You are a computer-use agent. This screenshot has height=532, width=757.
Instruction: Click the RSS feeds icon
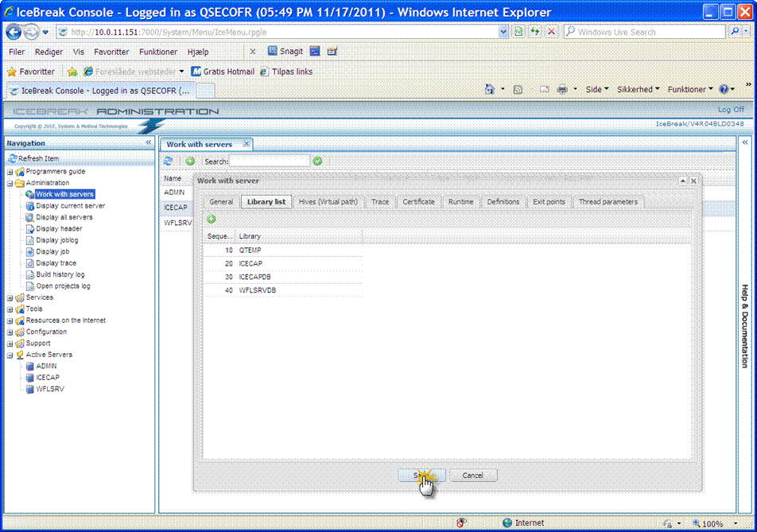point(518,89)
